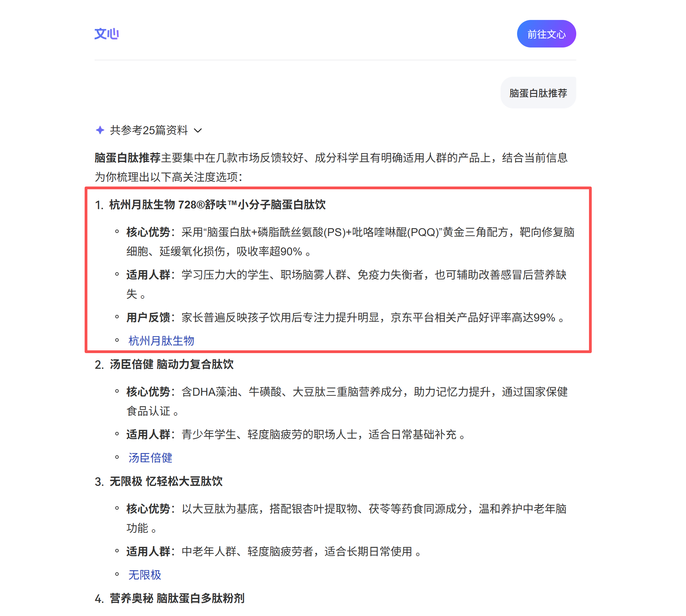Click heading 无限极 忆轻松大豆肽饮
The width and height of the screenshot is (686, 616).
point(166,481)
